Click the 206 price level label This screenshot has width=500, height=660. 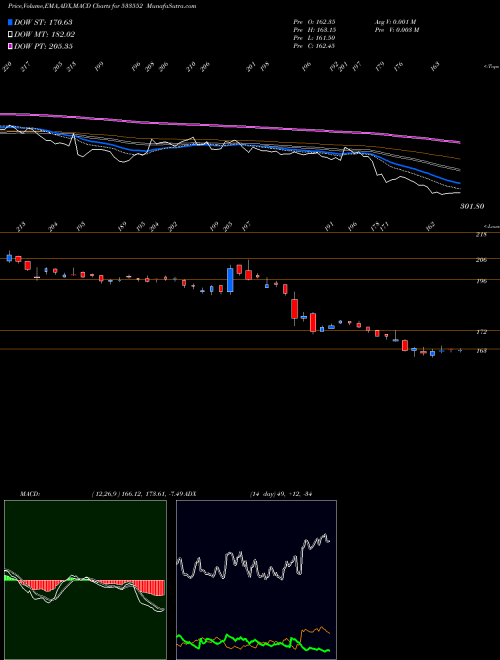pos(481,260)
